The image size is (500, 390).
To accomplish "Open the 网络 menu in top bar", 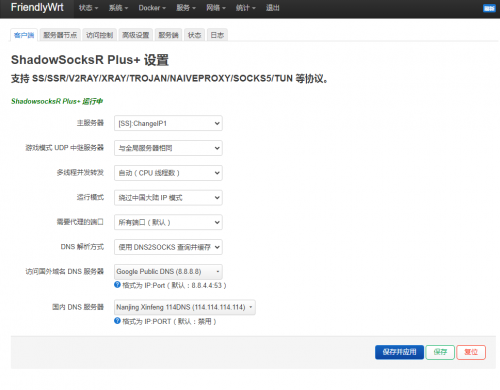I will click(216, 8).
